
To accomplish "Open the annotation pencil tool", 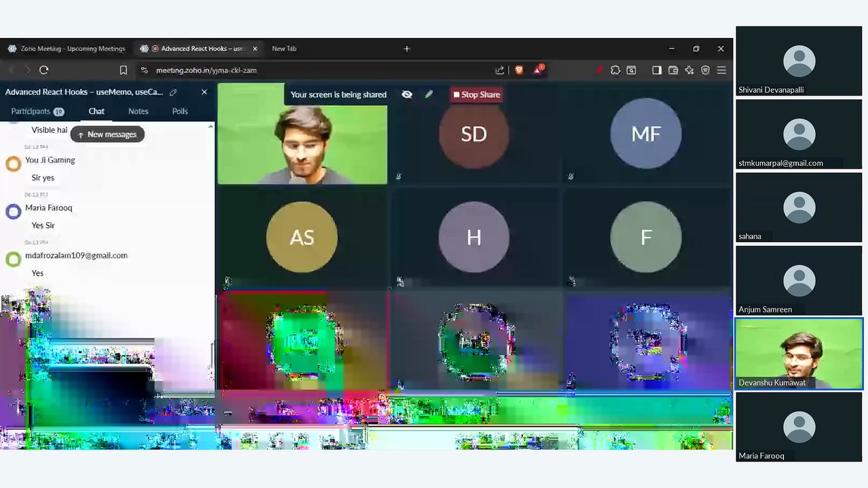I will [429, 95].
